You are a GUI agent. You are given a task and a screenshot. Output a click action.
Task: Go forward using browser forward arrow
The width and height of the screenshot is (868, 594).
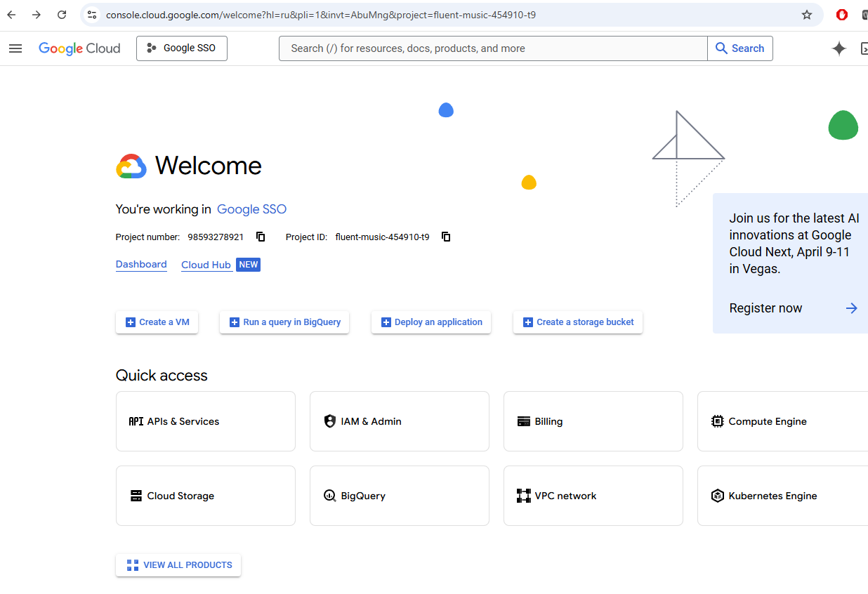[x=37, y=15]
